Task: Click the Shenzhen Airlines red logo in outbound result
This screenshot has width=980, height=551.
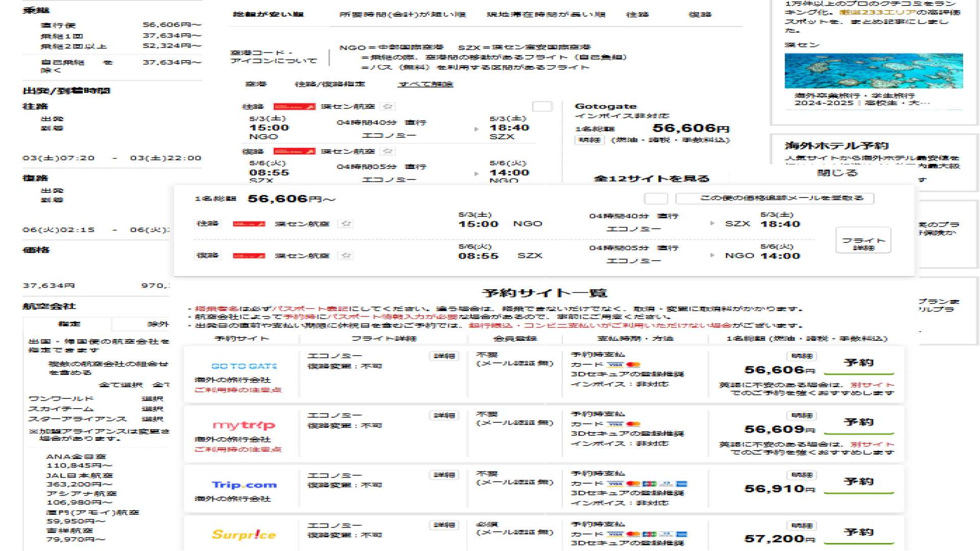Action: 294,107
